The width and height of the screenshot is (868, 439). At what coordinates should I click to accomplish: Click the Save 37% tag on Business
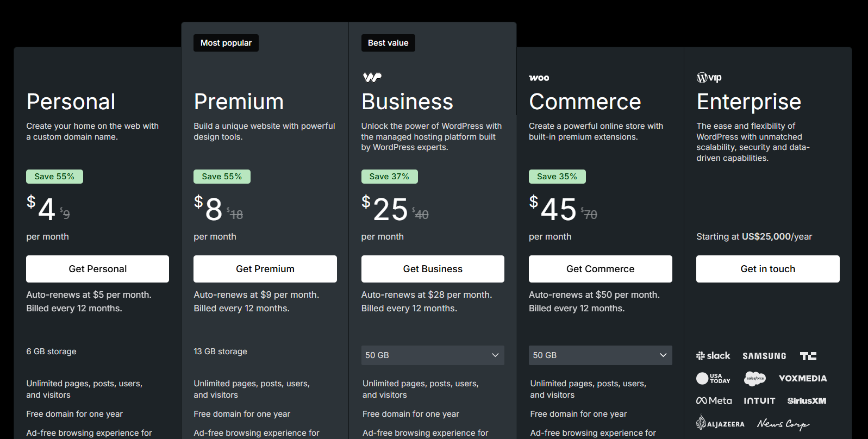389,177
